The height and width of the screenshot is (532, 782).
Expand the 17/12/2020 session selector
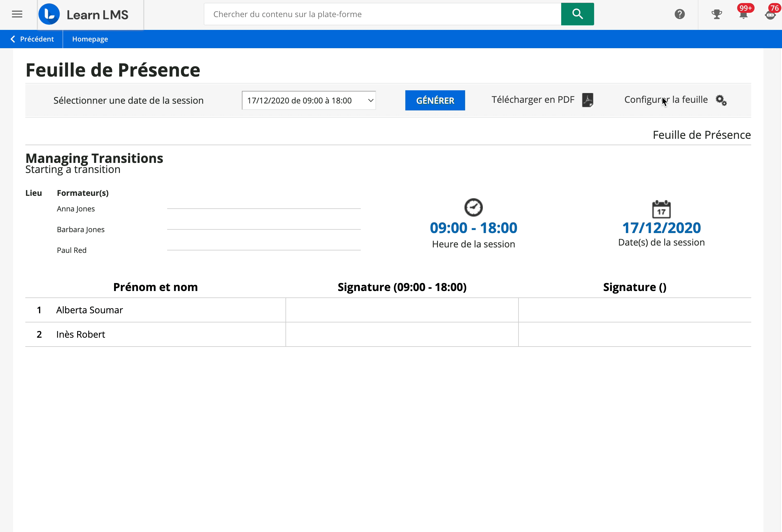[308, 100]
